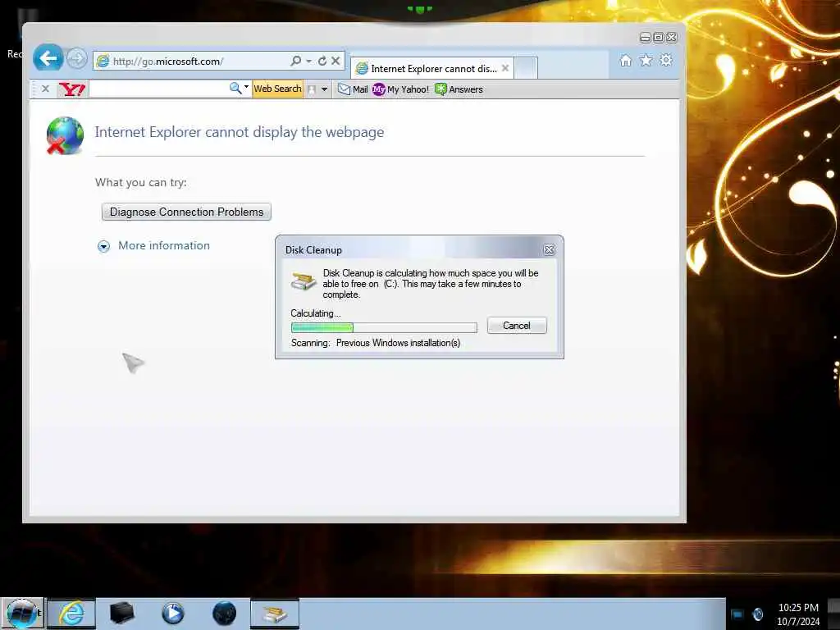The width and height of the screenshot is (840, 630).
Task: Click the 'Scanning: Previous Windows installation(s)' text
Action: (x=376, y=343)
